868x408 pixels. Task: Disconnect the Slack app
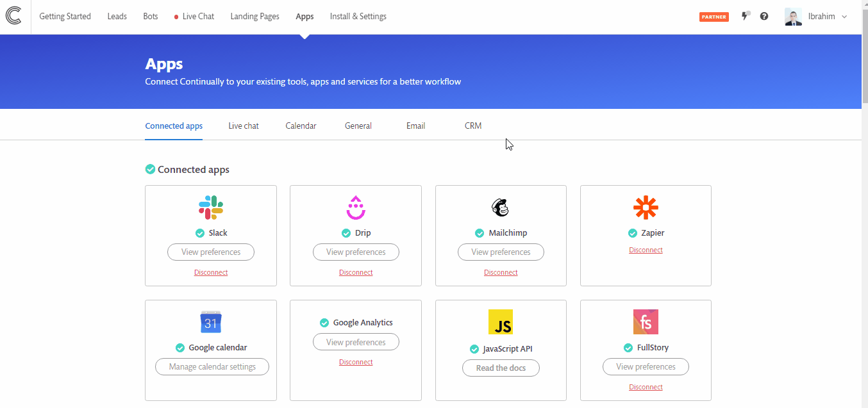(x=211, y=272)
